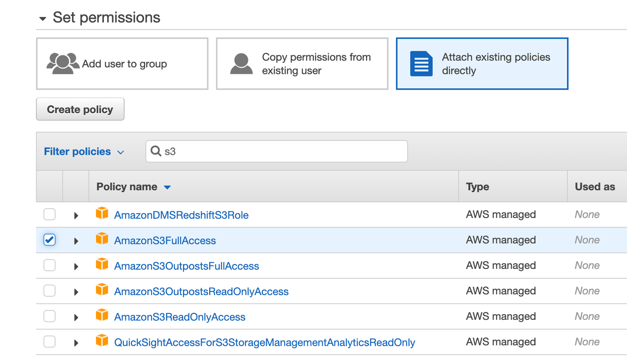
Task: Click the orange box icon for AmazonS3ReadOnlyAccess
Action: click(102, 315)
